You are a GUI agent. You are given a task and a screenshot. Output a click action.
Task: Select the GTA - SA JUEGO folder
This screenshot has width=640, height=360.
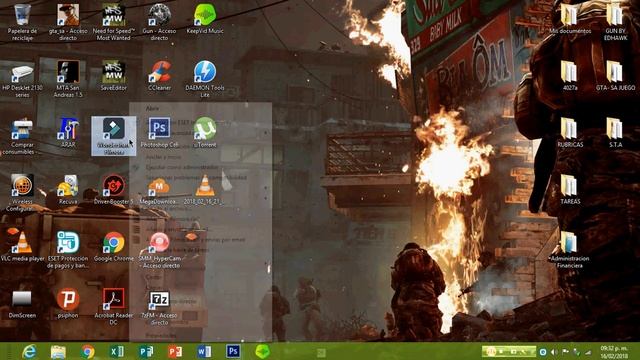(x=616, y=76)
